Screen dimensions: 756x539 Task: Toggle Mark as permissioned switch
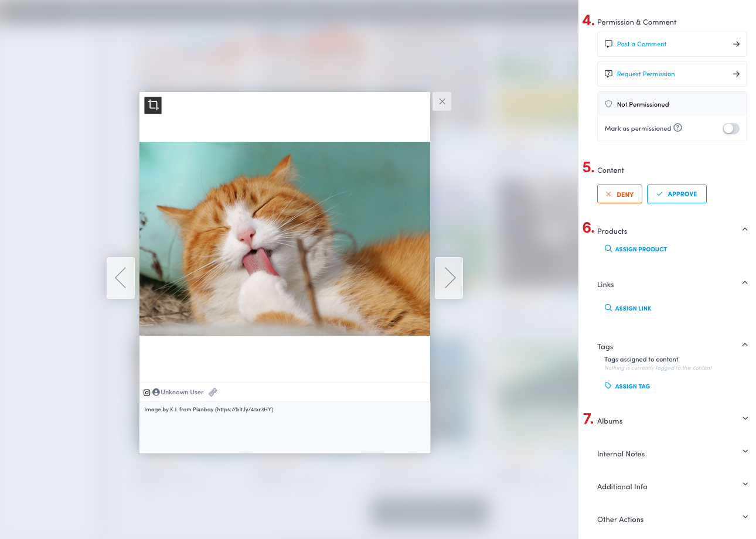pyautogui.click(x=731, y=129)
